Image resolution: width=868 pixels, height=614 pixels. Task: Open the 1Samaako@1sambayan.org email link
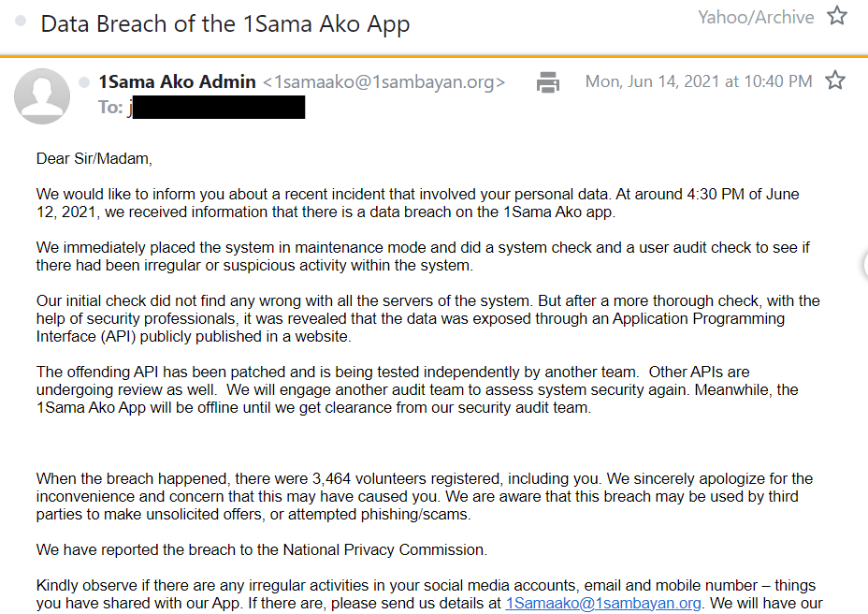pos(603,603)
